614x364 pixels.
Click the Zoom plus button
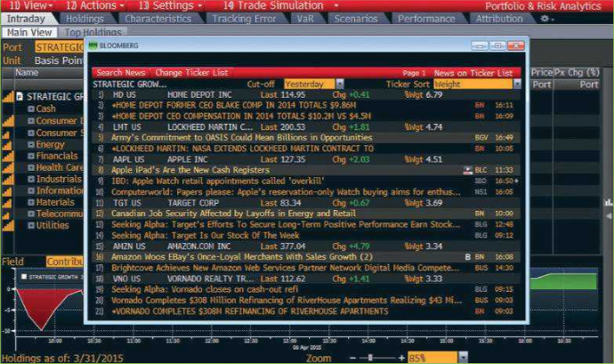(401, 358)
